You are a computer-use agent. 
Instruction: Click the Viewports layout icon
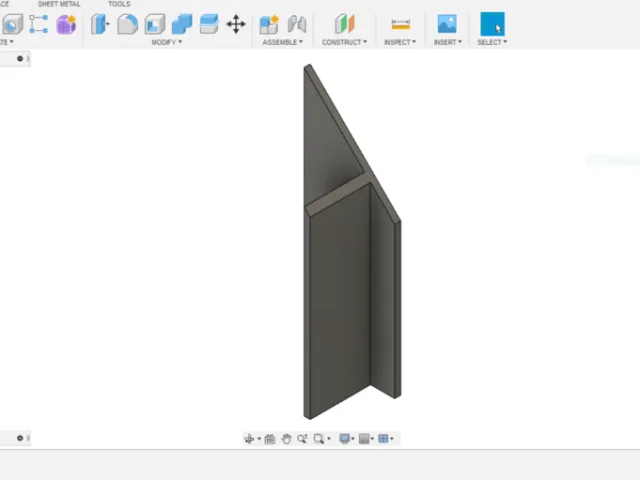click(x=383, y=439)
